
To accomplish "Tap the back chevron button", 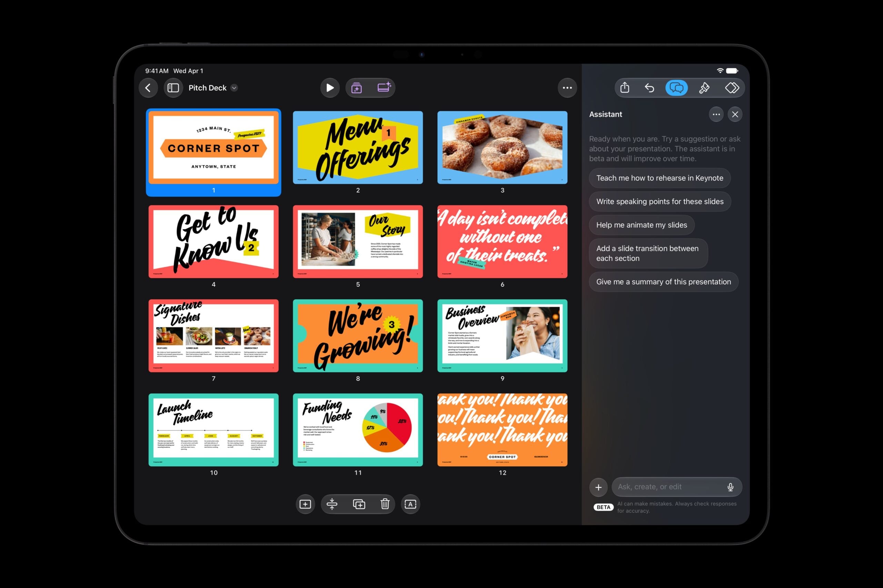I will coord(148,88).
